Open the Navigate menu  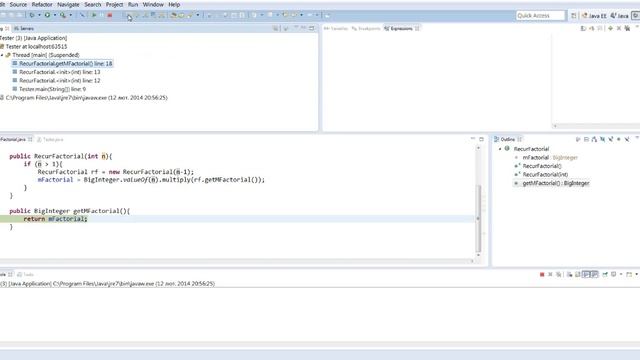click(x=68, y=4)
